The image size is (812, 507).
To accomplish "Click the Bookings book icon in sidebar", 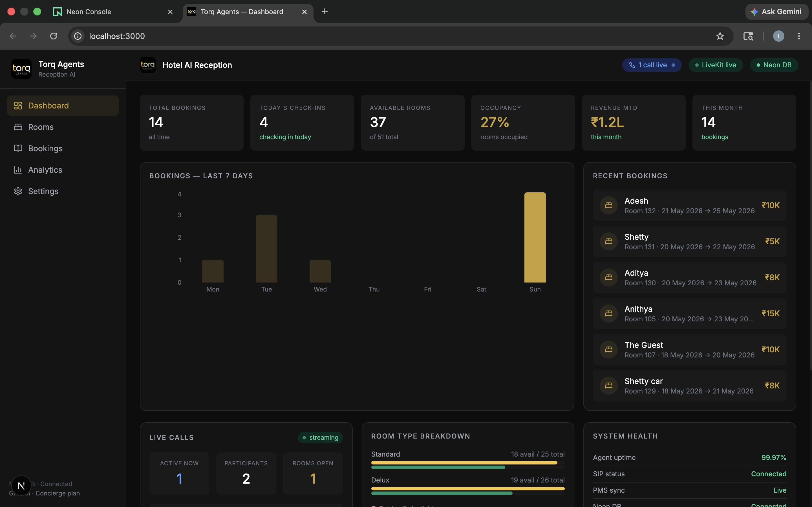I will pos(18,148).
